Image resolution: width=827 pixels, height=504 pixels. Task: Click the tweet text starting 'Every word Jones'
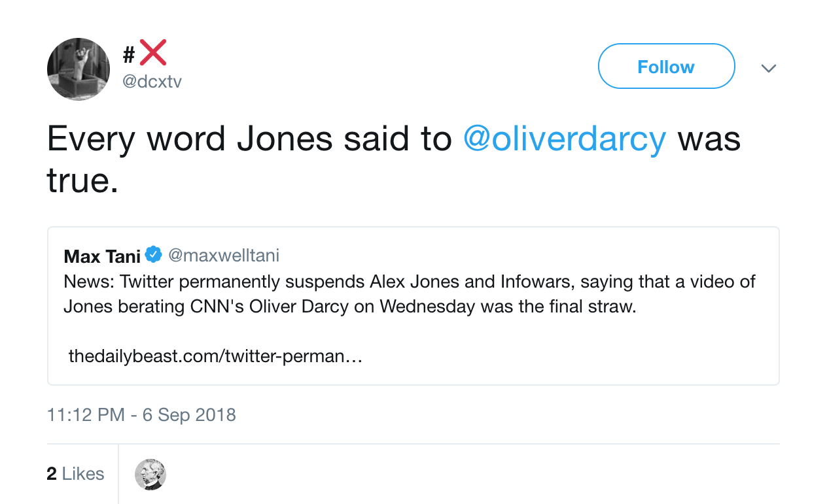pos(394,160)
